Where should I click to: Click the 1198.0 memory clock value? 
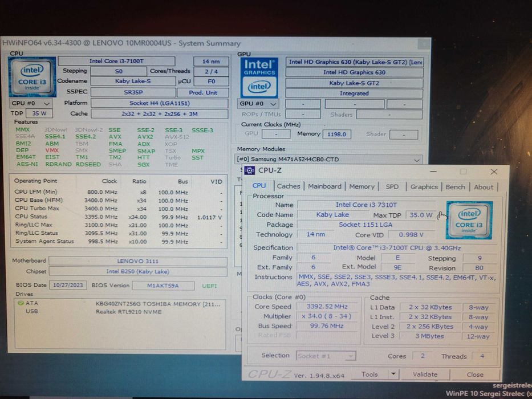coord(336,134)
